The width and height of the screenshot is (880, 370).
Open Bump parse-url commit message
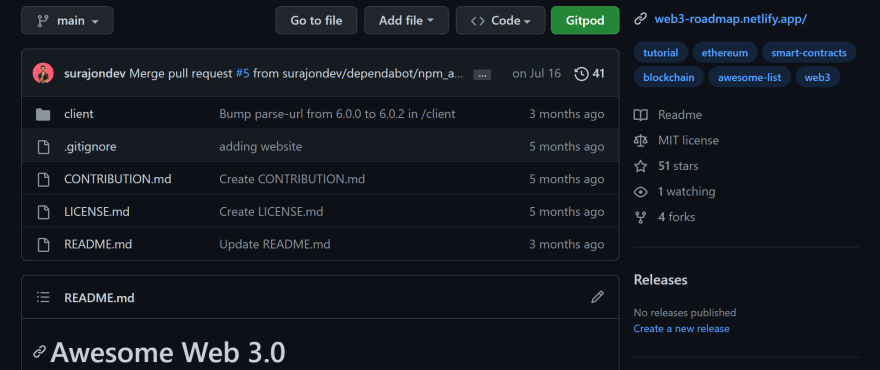[337, 114]
